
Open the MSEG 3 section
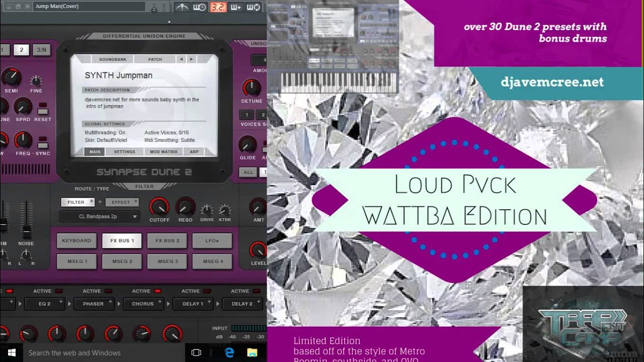pyautogui.click(x=167, y=261)
